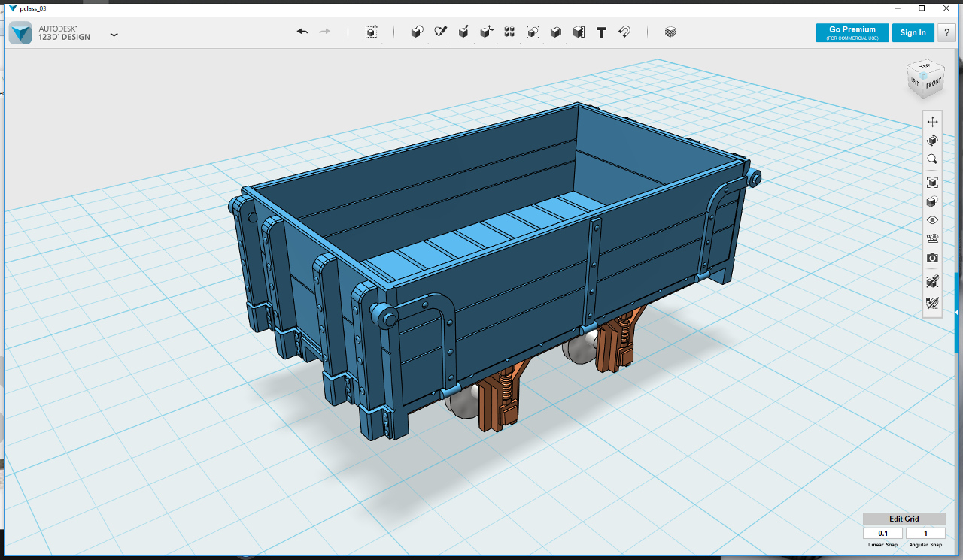Select the Pan navigation tool
Screen dimensions: 963x560
point(933,122)
